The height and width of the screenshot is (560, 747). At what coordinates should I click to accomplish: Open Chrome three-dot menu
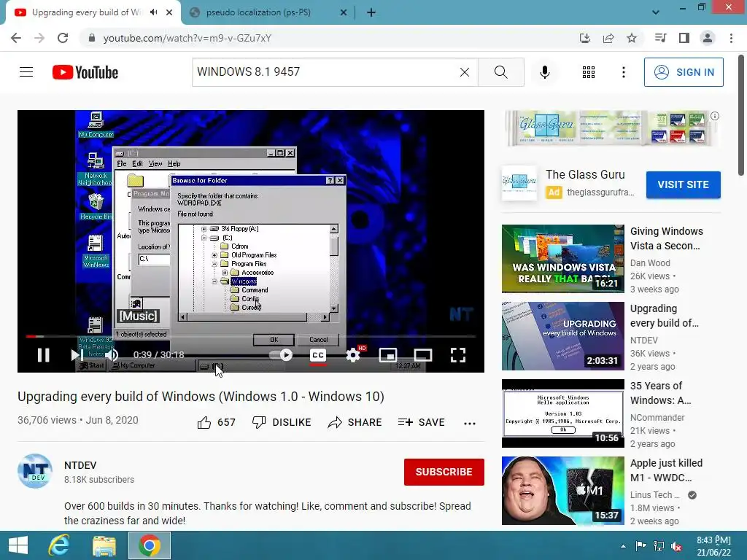[731, 38]
